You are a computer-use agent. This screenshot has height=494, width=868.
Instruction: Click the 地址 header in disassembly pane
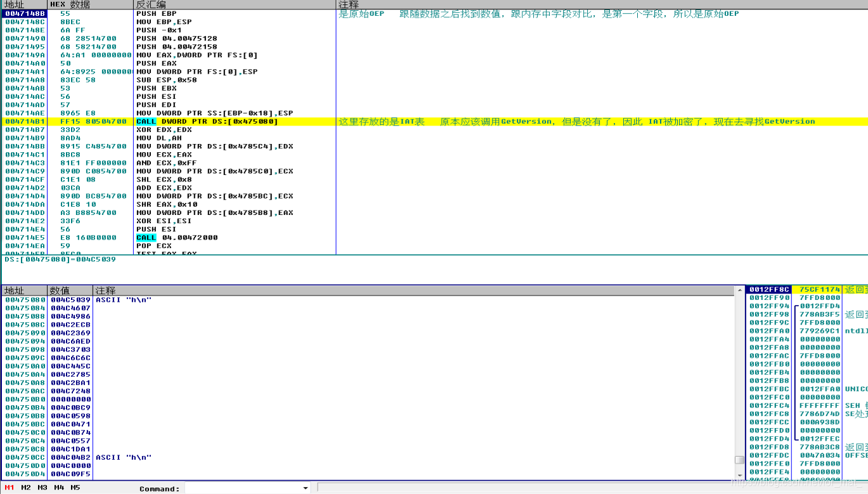(24, 4)
